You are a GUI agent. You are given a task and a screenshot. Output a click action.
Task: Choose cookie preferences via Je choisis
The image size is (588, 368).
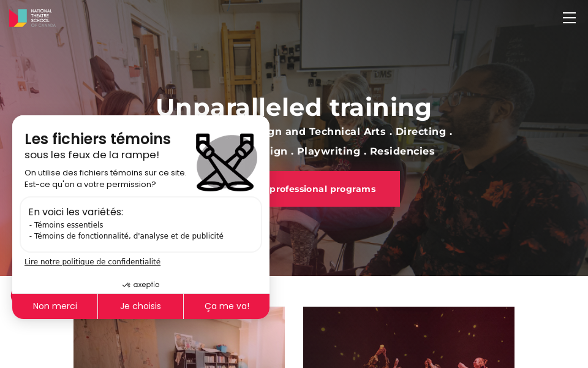click(x=141, y=307)
